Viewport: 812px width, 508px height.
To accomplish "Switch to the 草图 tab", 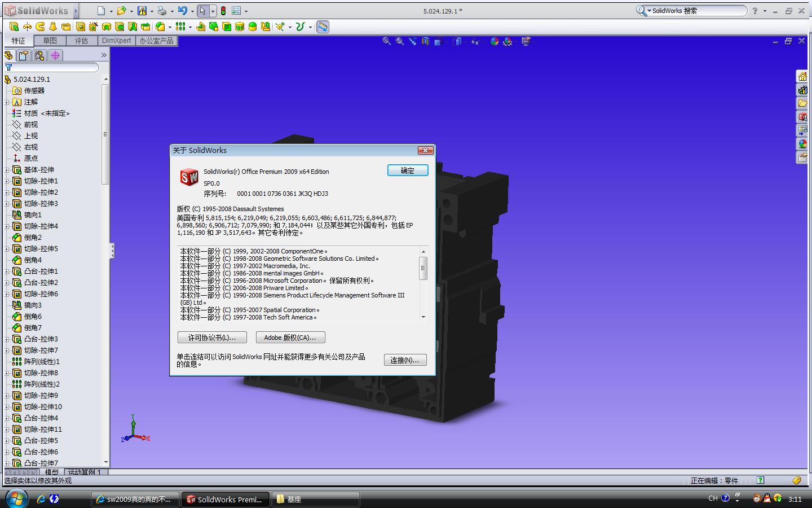I will point(50,41).
